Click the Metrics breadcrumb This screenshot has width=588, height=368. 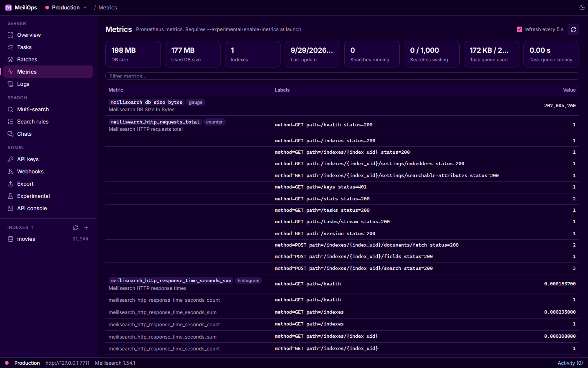point(108,8)
